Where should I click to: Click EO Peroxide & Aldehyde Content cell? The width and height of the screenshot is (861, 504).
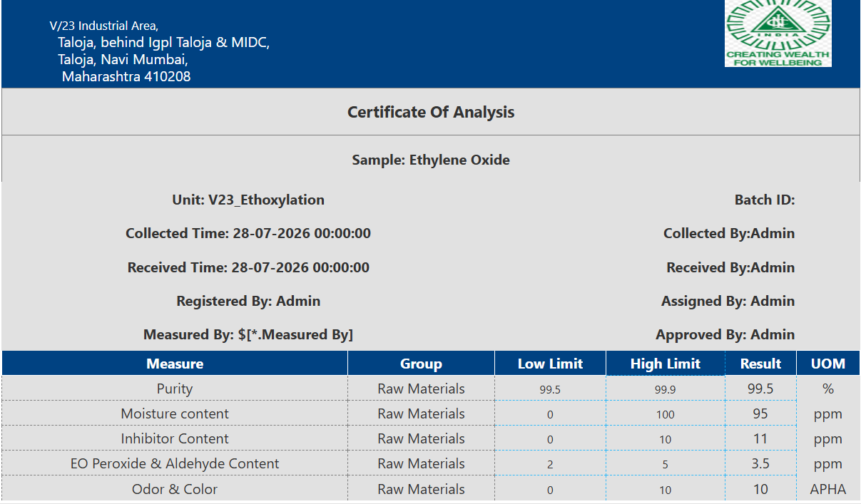coord(175,463)
